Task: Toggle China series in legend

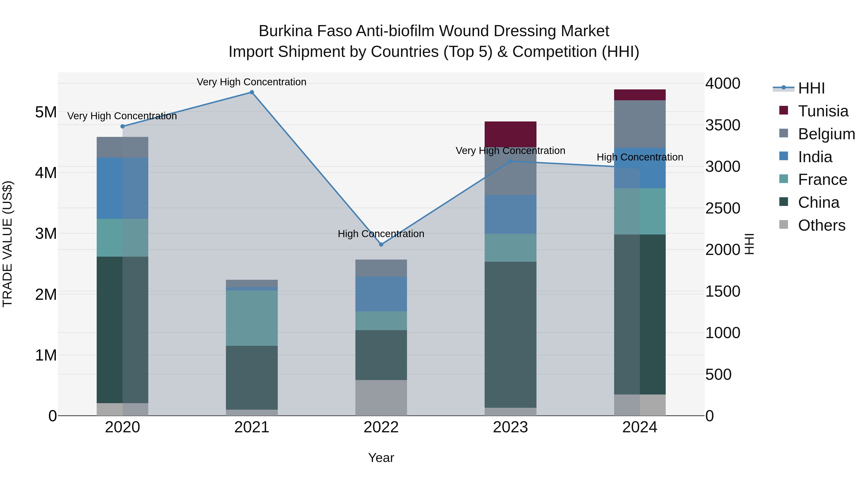Action: (x=809, y=202)
